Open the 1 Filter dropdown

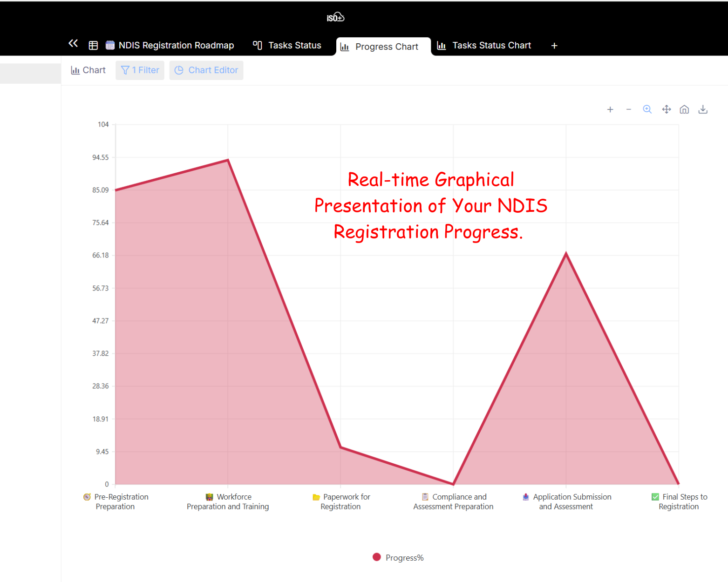tap(140, 70)
